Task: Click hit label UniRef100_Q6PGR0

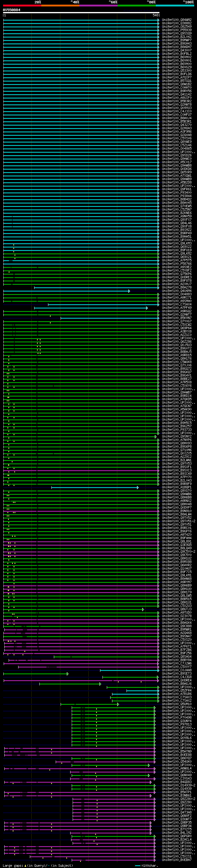Action: [177, 836]
